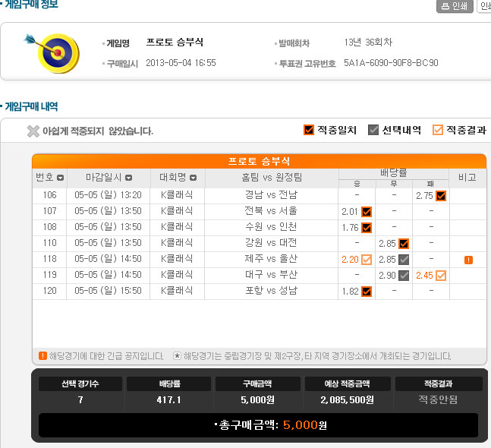Click expected winnings 2,085,500원
The height and width of the screenshot is (448, 491).
[x=347, y=400]
